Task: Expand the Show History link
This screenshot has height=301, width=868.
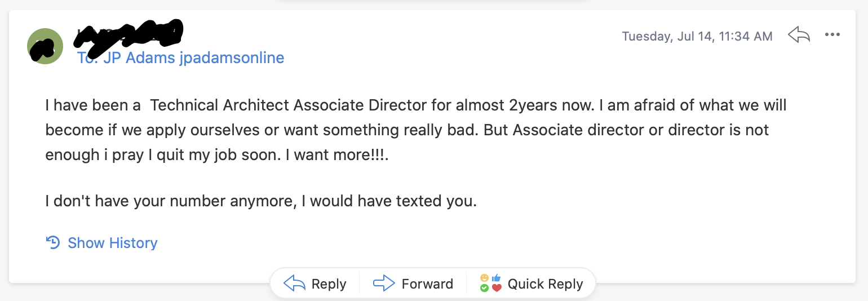Action: point(112,243)
